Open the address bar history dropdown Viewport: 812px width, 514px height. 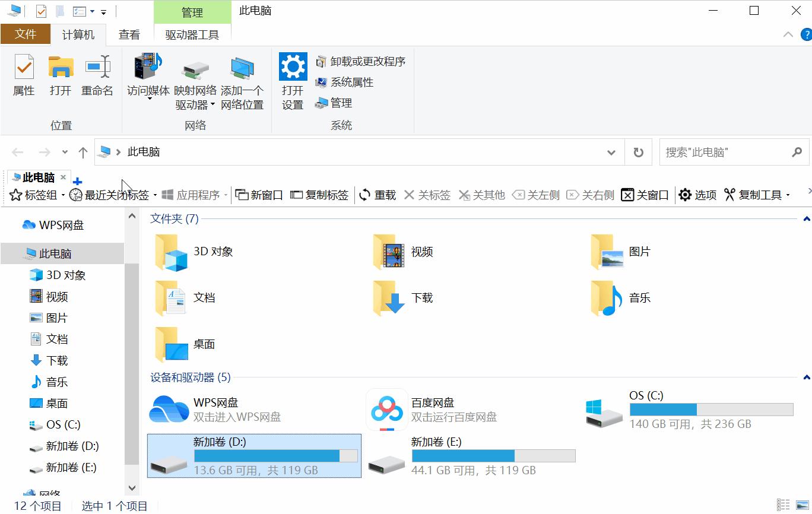coord(610,152)
